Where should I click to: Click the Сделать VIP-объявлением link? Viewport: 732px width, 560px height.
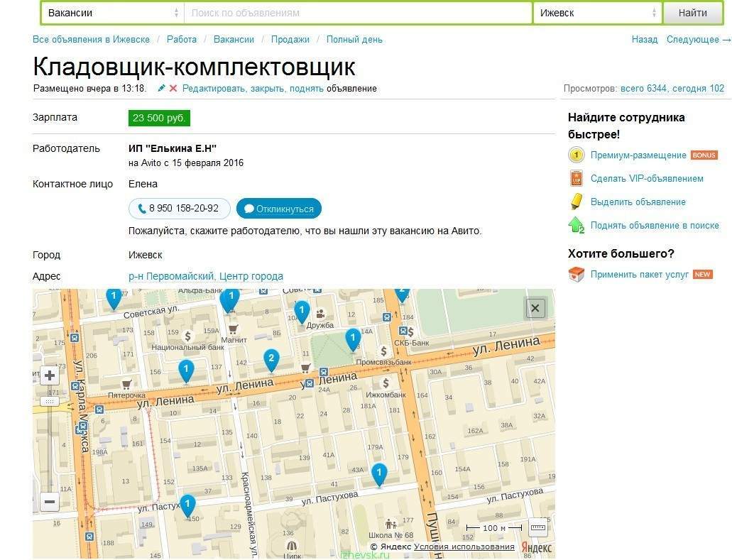tap(647, 179)
